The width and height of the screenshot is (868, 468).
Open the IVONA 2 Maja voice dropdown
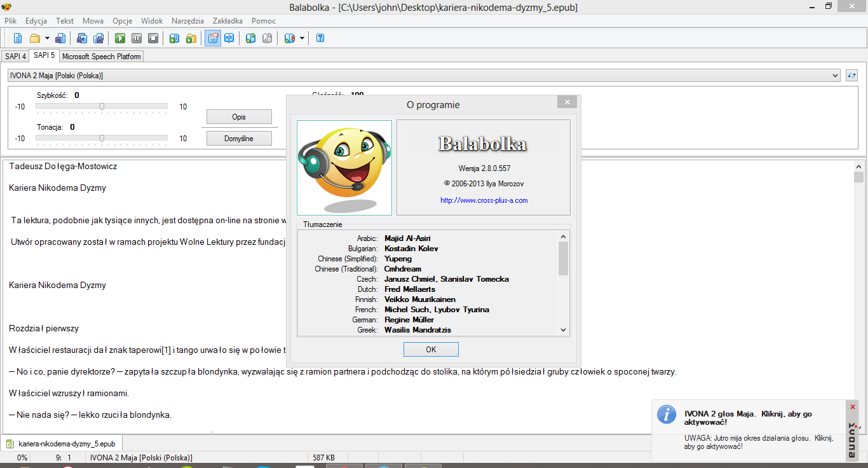click(x=424, y=76)
